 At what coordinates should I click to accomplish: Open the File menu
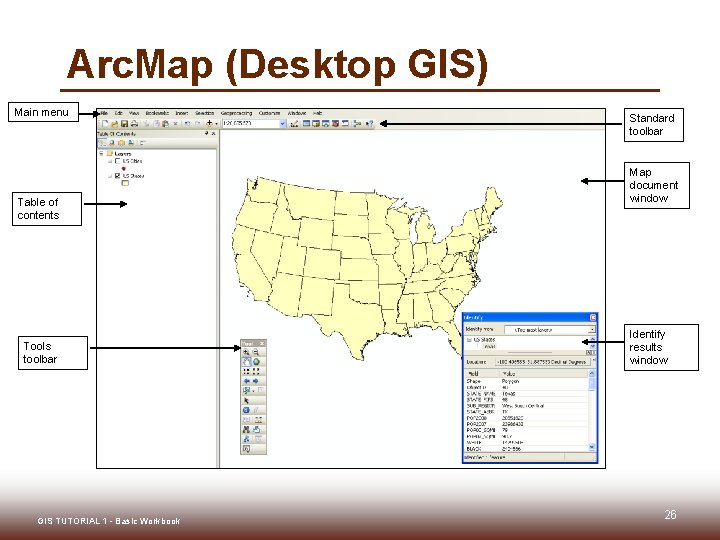[x=104, y=113]
